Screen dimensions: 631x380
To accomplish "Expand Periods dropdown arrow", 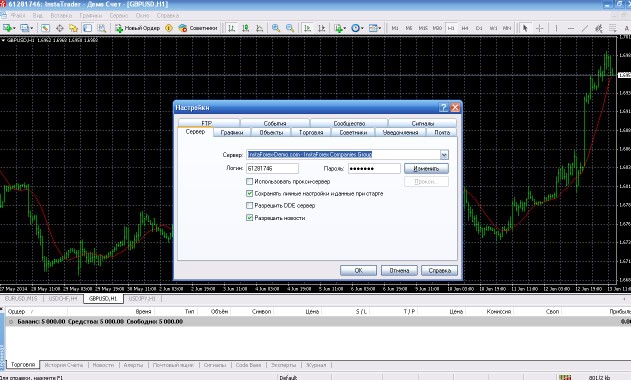I will [x=362, y=28].
